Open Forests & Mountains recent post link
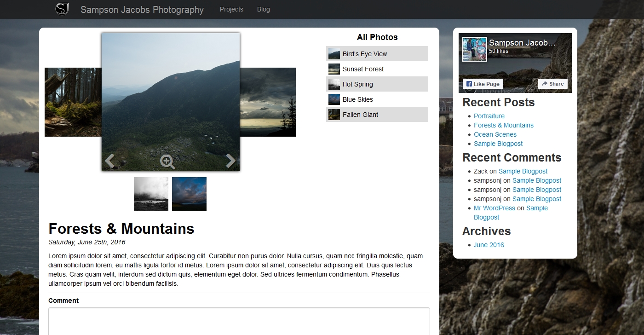The height and width of the screenshot is (335, 644). 504,125
